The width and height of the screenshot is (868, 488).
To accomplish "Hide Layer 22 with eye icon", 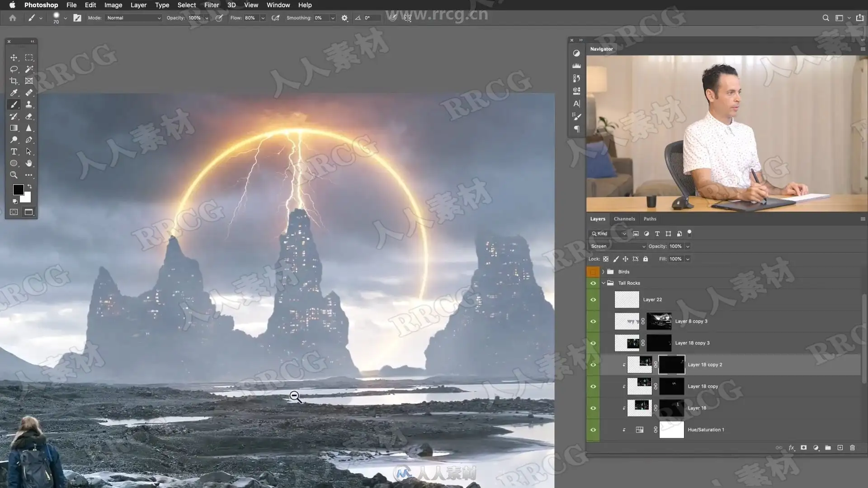I will click(x=593, y=300).
